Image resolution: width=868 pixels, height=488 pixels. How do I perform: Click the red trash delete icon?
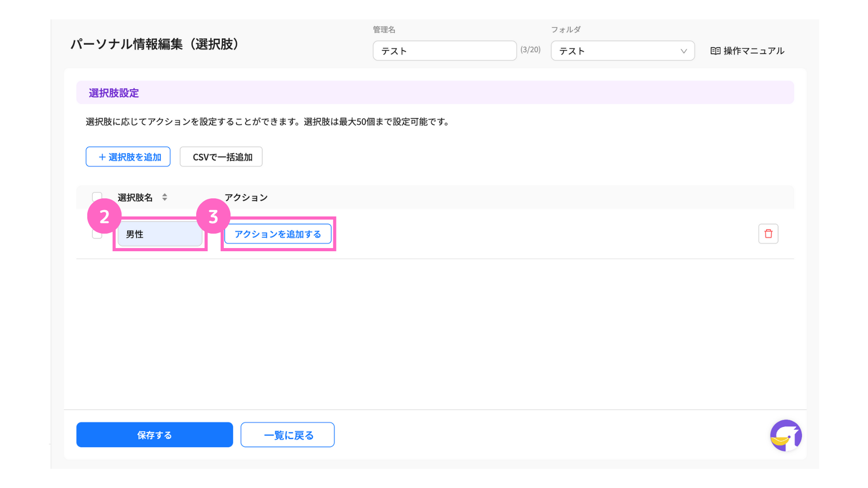tap(768, 234)
